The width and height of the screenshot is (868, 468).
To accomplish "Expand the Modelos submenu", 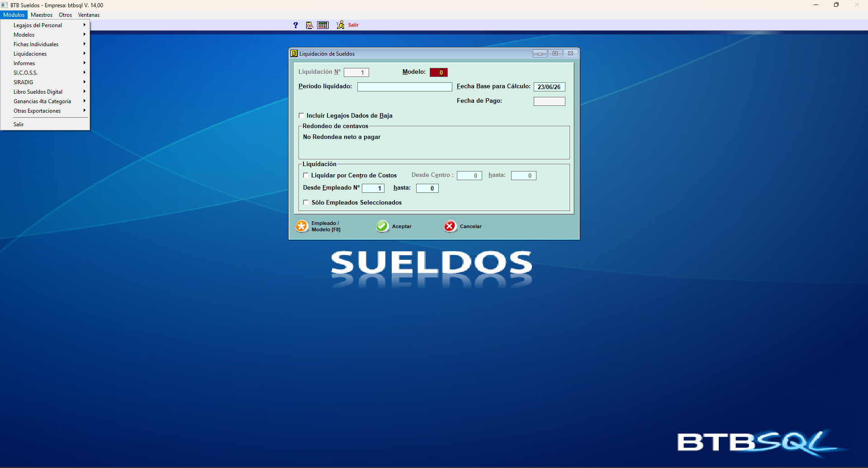I will (x=45, y=35).
